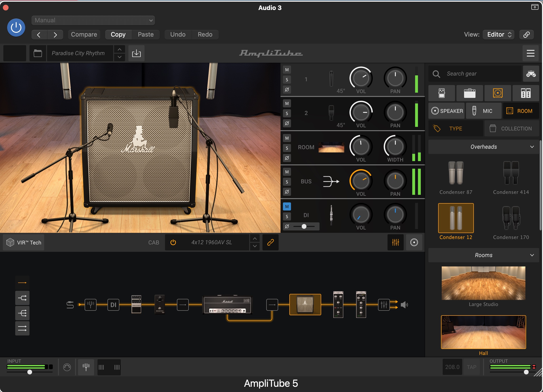Viewport: 543px width, 392px height.
Task: Open the preset browser folder icon
Action: point(38,53)
